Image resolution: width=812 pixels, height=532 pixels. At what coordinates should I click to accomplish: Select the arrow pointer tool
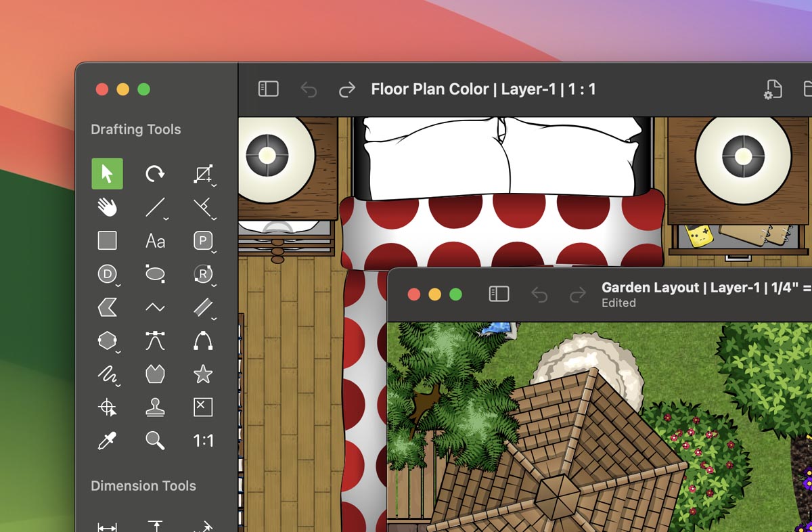(107, 174)
